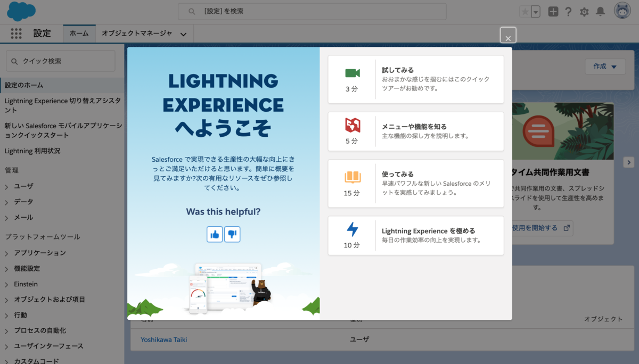This screenshot has width=639, height=364.
Task: Click the search magnifier icon in header
Action: [193, 11]
